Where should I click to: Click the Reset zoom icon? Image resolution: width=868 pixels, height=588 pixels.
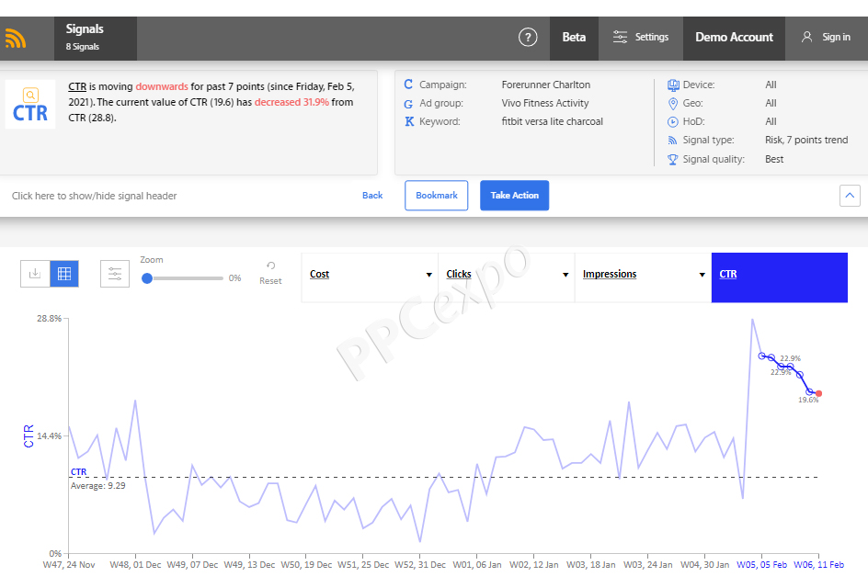point(270,266)
